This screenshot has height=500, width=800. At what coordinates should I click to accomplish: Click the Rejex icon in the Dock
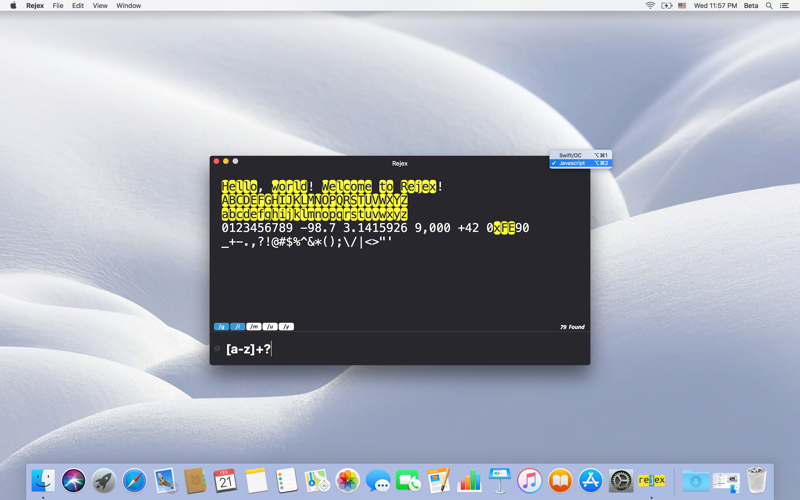point(652,481)
